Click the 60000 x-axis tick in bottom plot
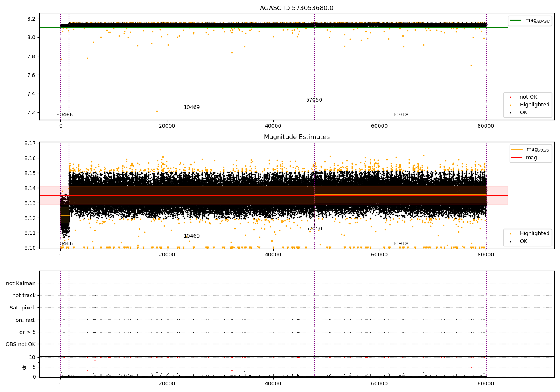Viewport: 560px width, 392px height. (379, 384)
